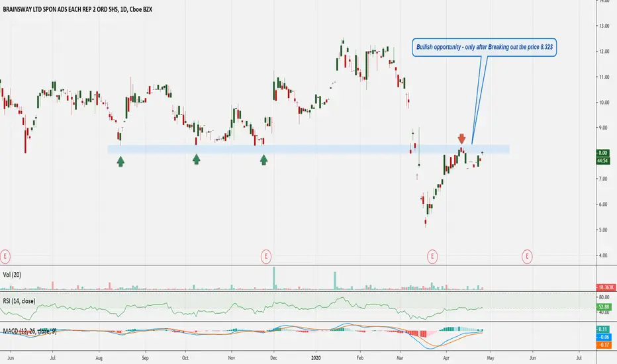Screen dimensions: 617x364
Task: Select the green up arrow under the August low
Action: (x=120, y=161)
